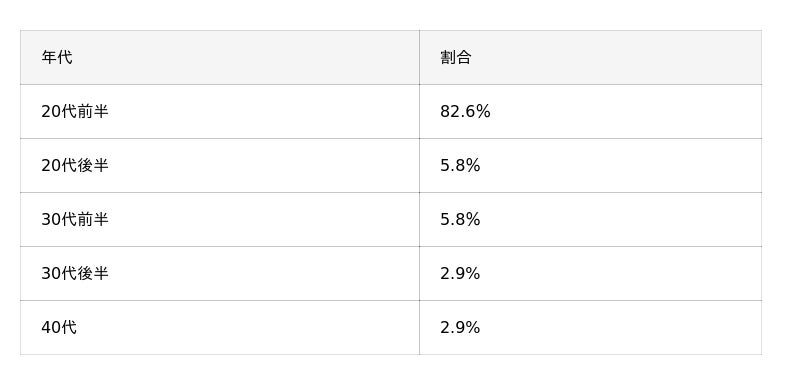Click the 割合 column header
This screenshot has height=385, width=800.
[456, 58]
